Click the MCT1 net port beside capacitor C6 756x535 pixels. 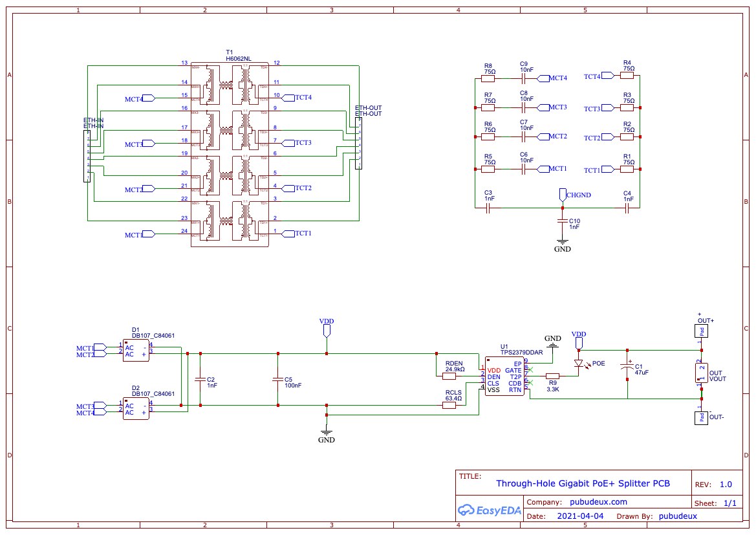point(552,169)
